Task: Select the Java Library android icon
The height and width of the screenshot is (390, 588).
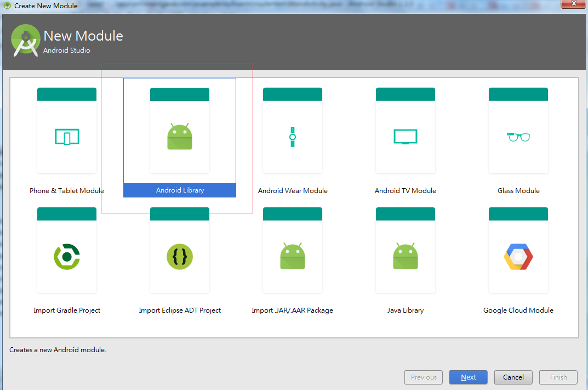Action: click(406, 256)
